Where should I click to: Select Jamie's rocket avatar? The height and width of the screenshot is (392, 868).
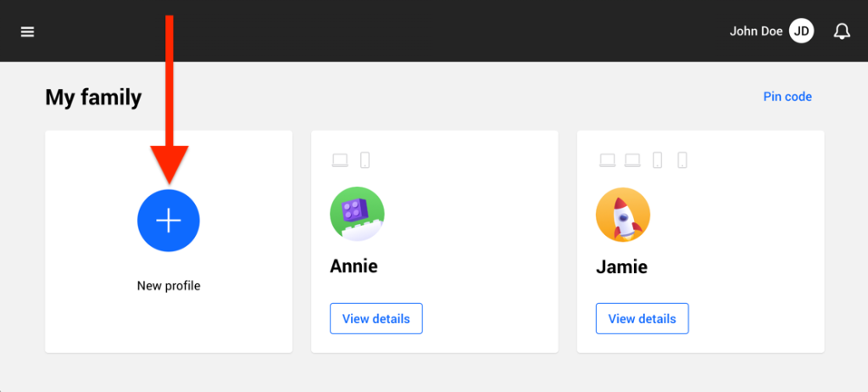(x=623, y=215)
